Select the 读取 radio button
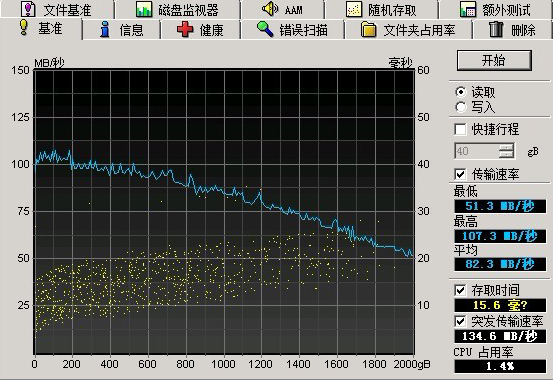The height and width of the screenshot is (380, 553). pyautogui.click(x=461, y=92)
